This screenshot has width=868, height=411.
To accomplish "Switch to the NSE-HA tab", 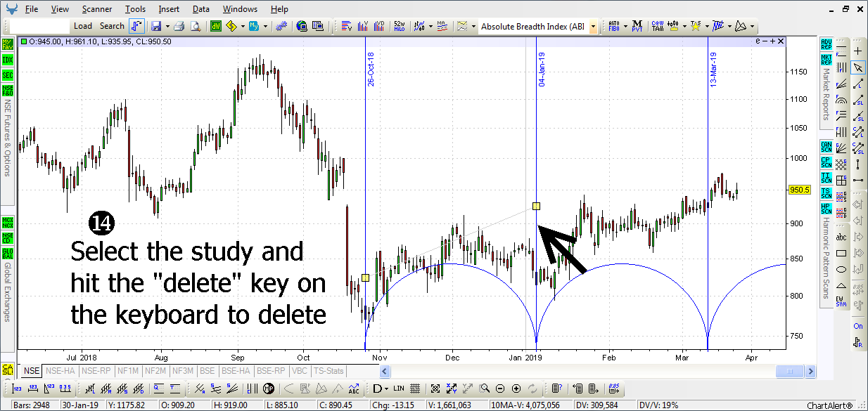I will pyautogui.click(x=60, y=371).
